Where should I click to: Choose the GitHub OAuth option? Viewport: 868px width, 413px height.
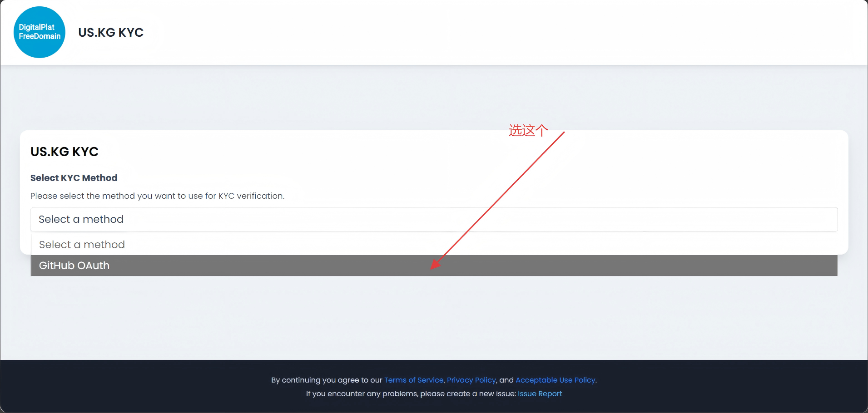(74, 265)
